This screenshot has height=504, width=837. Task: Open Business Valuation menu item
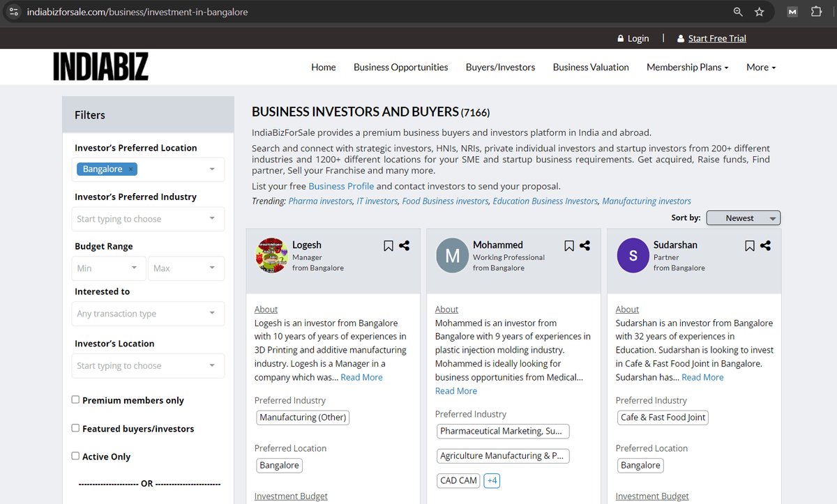click(x=591, y=67)
